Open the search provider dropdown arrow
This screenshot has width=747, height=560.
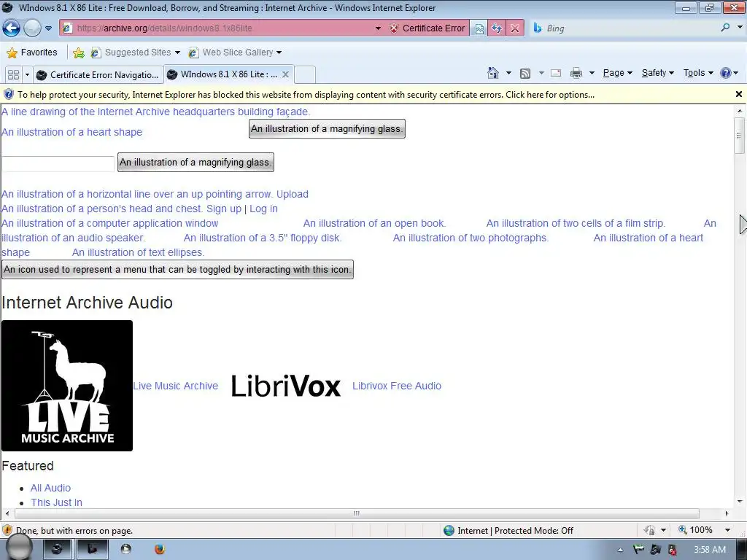(x=740, y=28)
